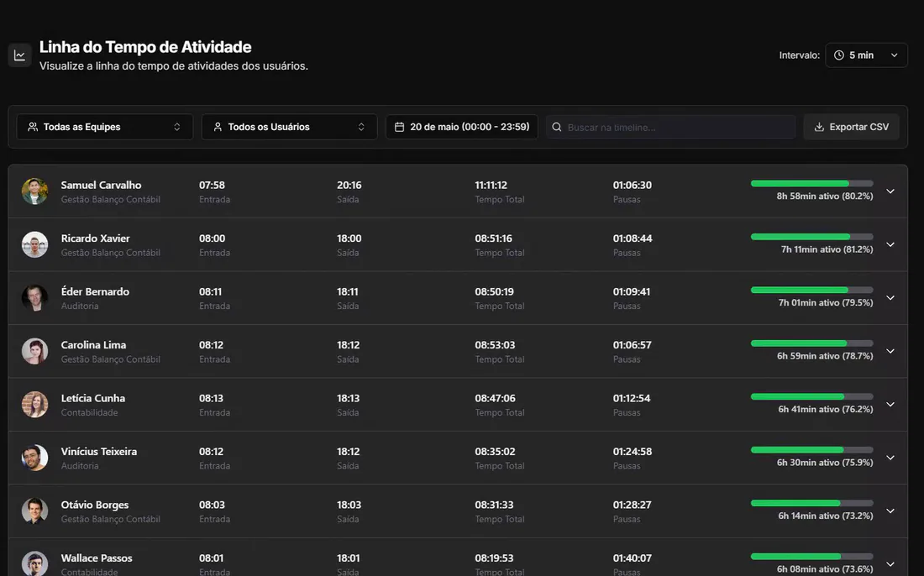Expand Samuel Carvalho's row details
This screenshot has height=576, width=924.
tap(890, 191)
